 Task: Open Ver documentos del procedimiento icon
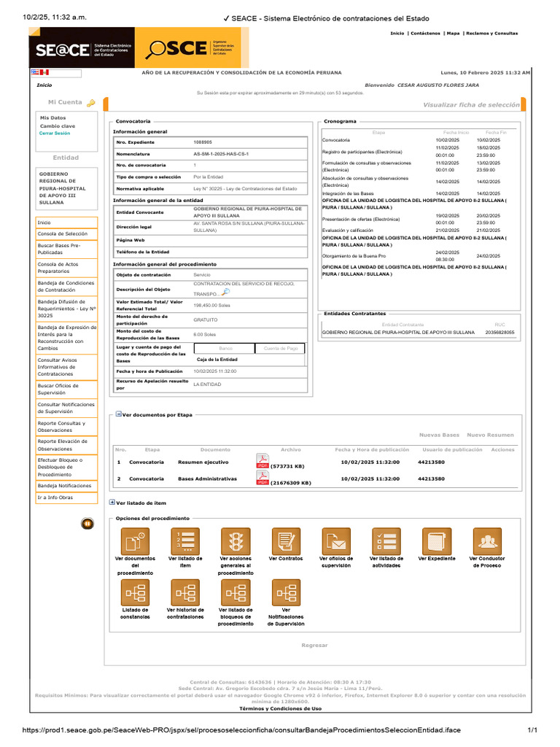click(x=135, y=541)
